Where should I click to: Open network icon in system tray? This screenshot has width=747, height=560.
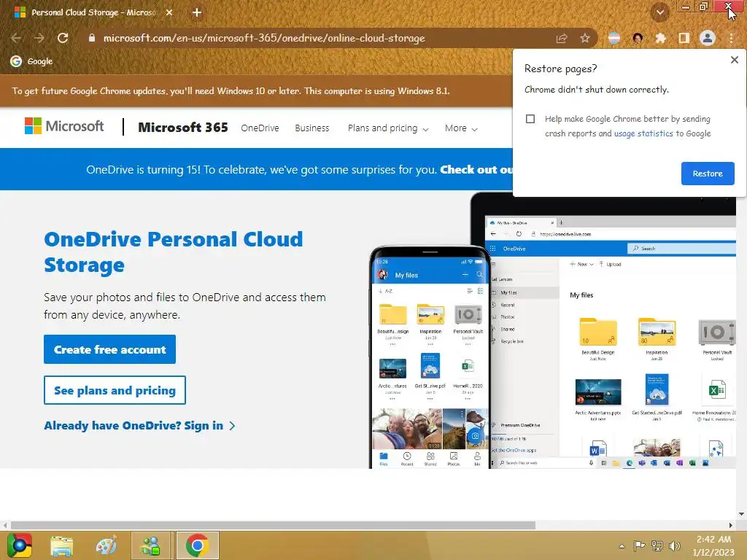click(x=657, y=546)
